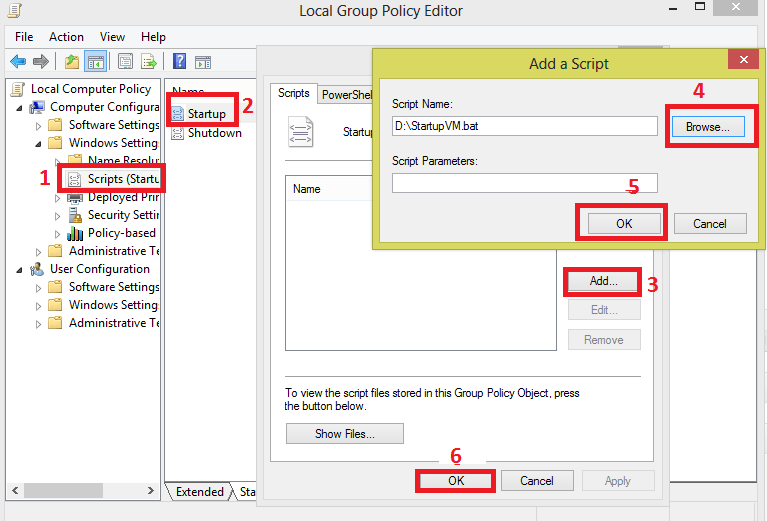Click the Browse... button
This screenshot has width=767, height=521.
pos(708,127)
